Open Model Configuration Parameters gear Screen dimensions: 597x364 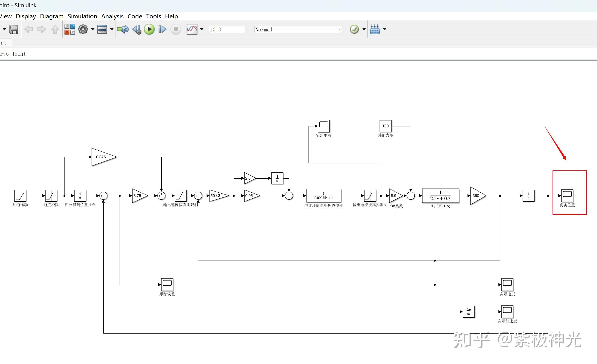pos(83,29)
